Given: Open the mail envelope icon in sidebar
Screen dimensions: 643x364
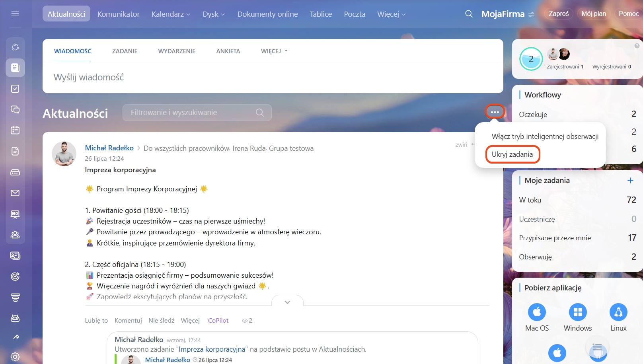Looking at the screenshot, I should click(15, 193).
